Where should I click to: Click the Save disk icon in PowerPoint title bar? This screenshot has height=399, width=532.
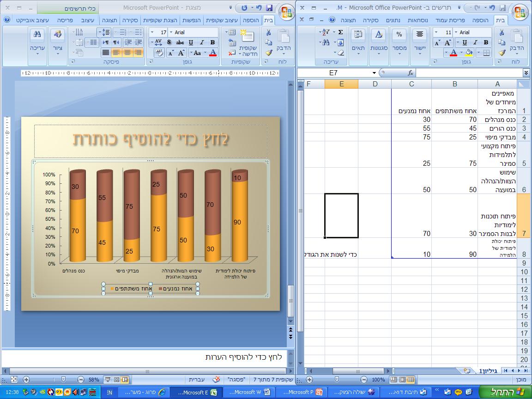tap(269, 8)
